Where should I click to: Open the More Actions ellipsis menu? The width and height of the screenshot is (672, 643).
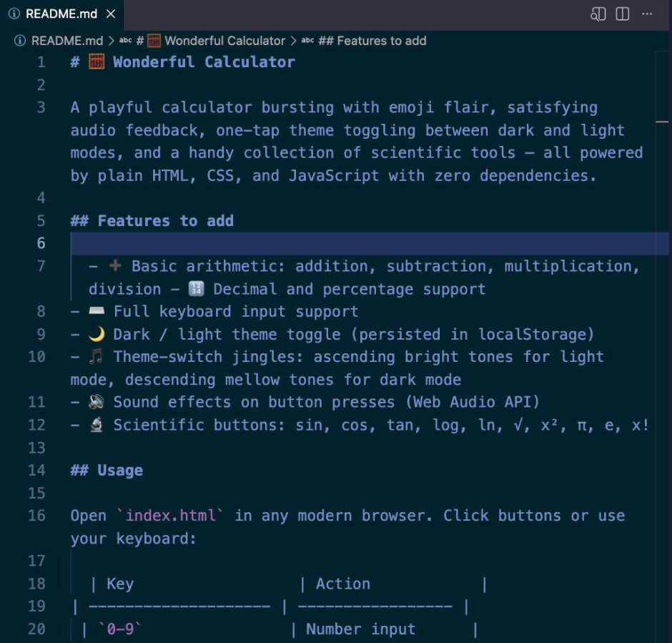point(647,14)
